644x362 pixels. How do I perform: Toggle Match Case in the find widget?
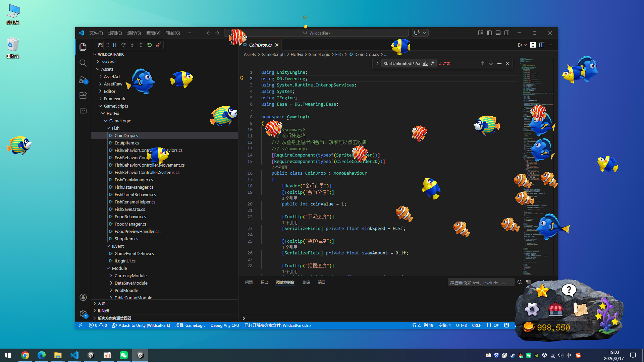coord(418,63)
